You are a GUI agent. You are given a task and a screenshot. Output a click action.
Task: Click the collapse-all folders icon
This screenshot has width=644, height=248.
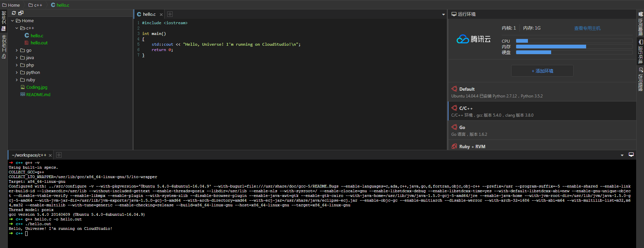21,13
